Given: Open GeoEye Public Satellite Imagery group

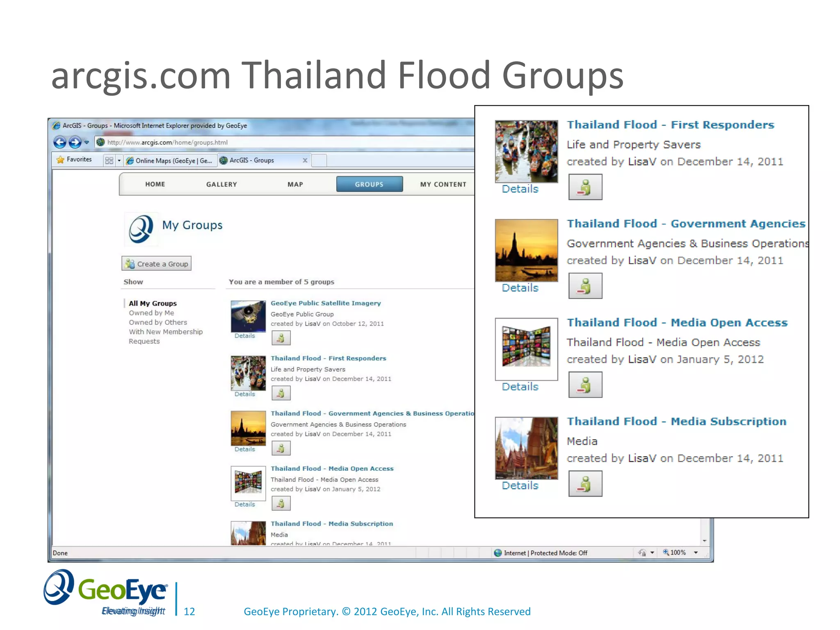Looking at the screenshot, I should pos(326,303).
